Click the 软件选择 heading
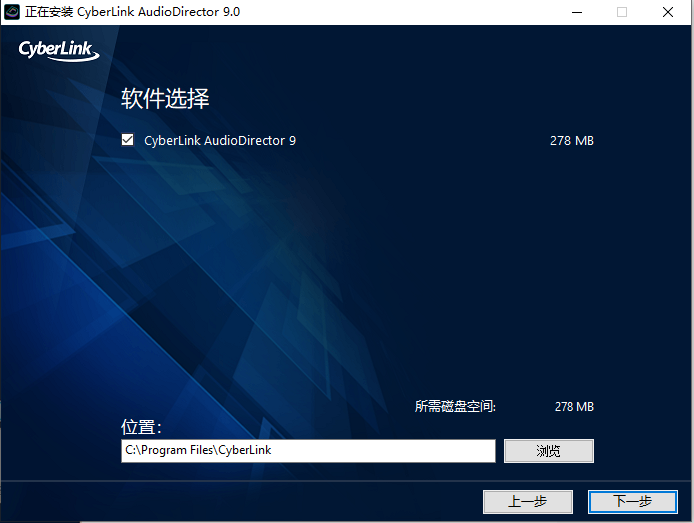The image size is (694, 523). 165,98
